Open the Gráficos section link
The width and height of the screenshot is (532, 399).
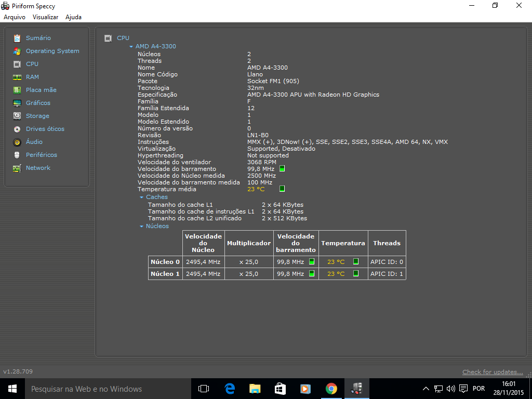tap(38, 103)
